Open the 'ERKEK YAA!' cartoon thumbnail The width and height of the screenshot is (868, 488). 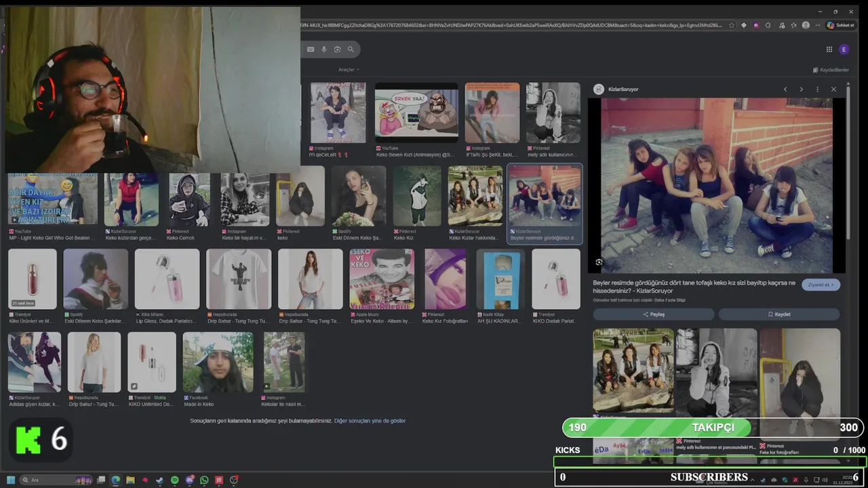click(x=416, y=113)
